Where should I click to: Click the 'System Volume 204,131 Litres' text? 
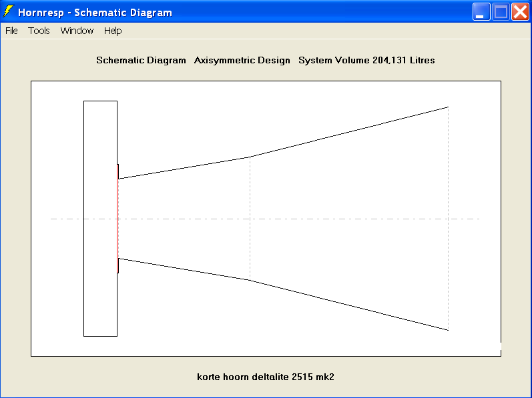click(x=366, y=60)
